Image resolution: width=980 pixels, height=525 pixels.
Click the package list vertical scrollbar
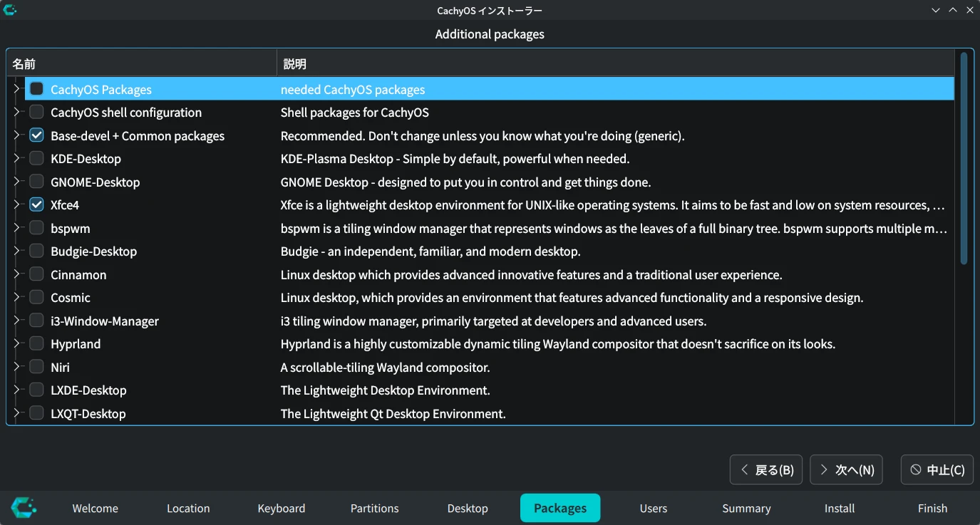[964, 157]
